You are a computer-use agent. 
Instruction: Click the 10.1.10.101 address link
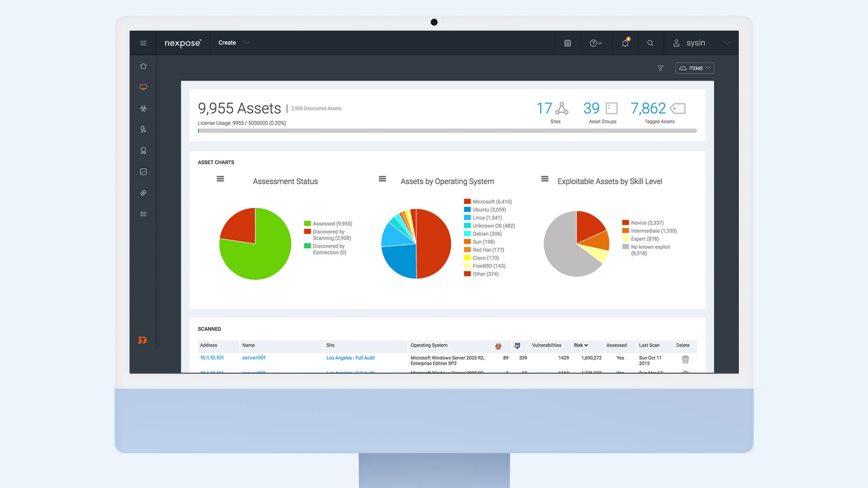213,357
